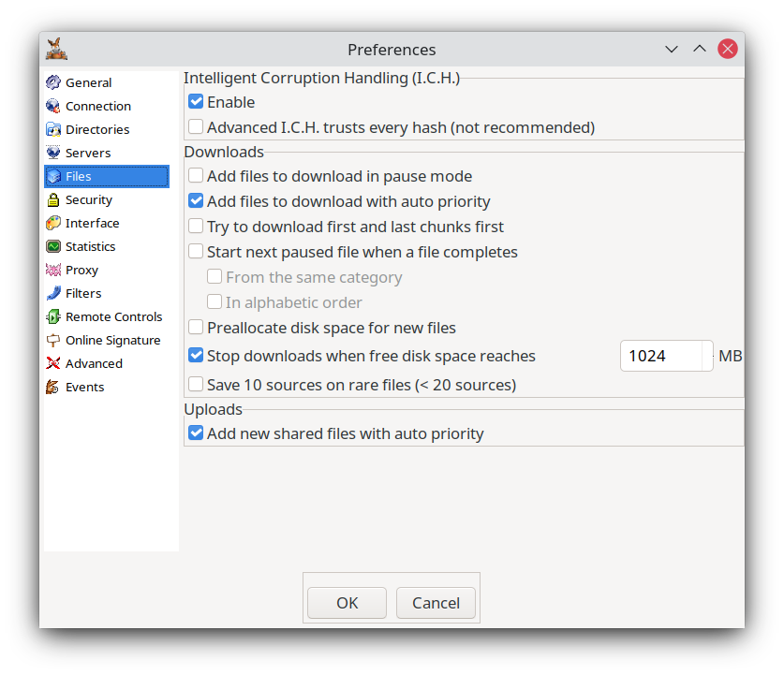Click the Remote Controls icon
Image resolution: width=784 pixels, height=675 pixels.
point(53,316)
